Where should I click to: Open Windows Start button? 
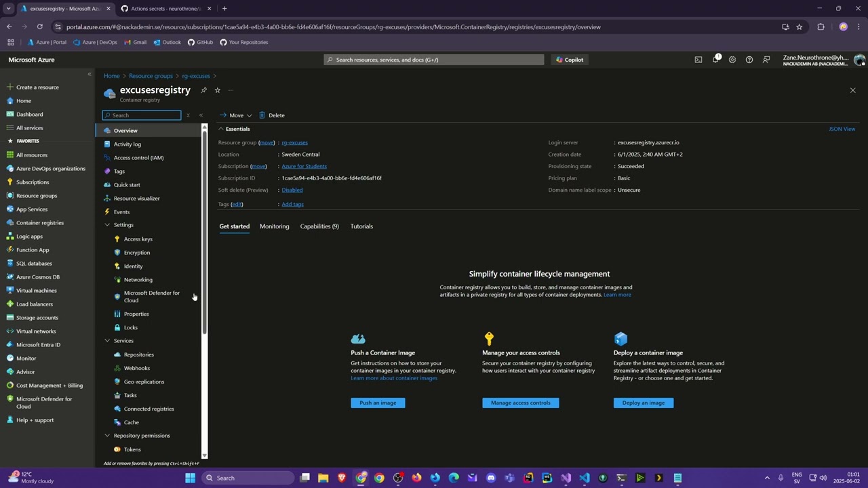pos(191,478)
